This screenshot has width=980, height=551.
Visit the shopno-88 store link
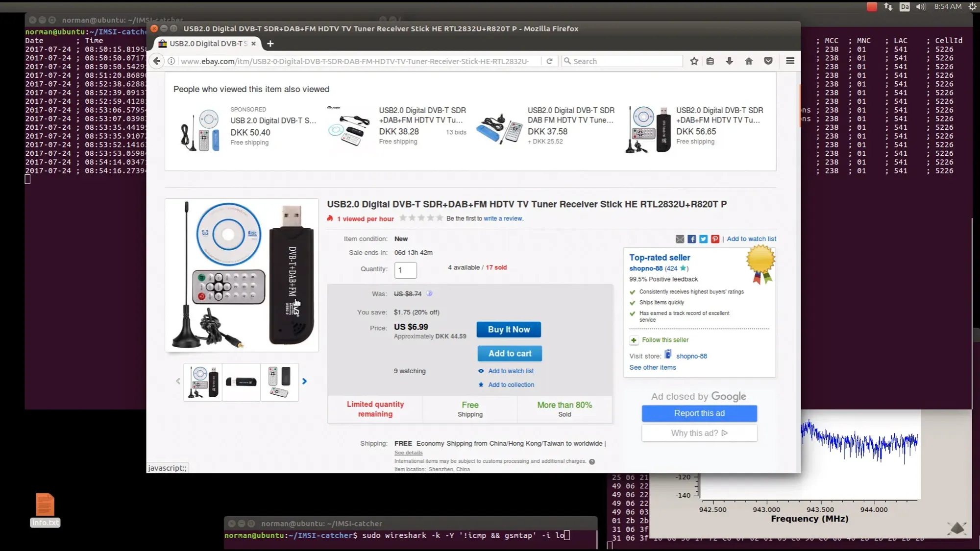(x=691, y=356)
